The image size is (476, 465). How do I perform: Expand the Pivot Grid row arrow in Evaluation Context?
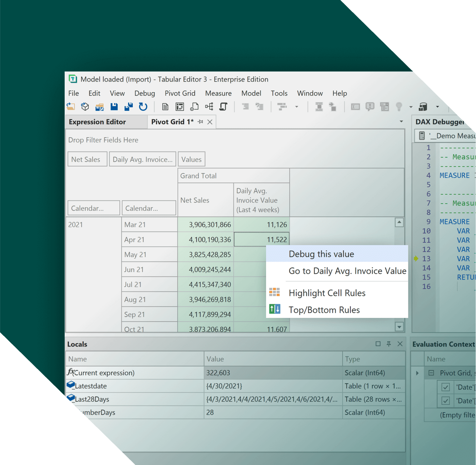tap(417, 373)
